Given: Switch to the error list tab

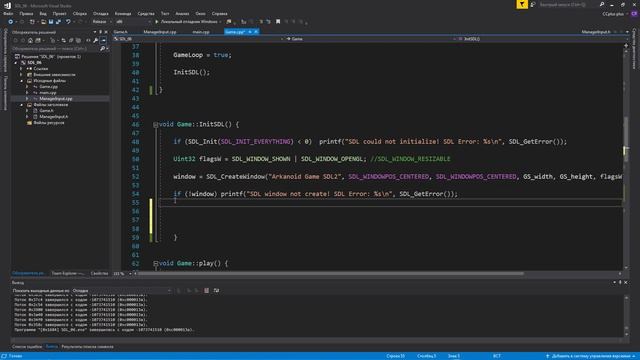Looking at the screenshot, I should click(x=27, y=347).
